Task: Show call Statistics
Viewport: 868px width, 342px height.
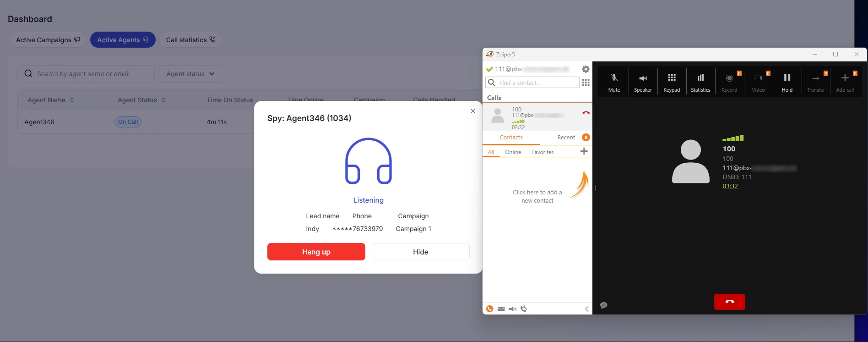Action: coord(700,82)
